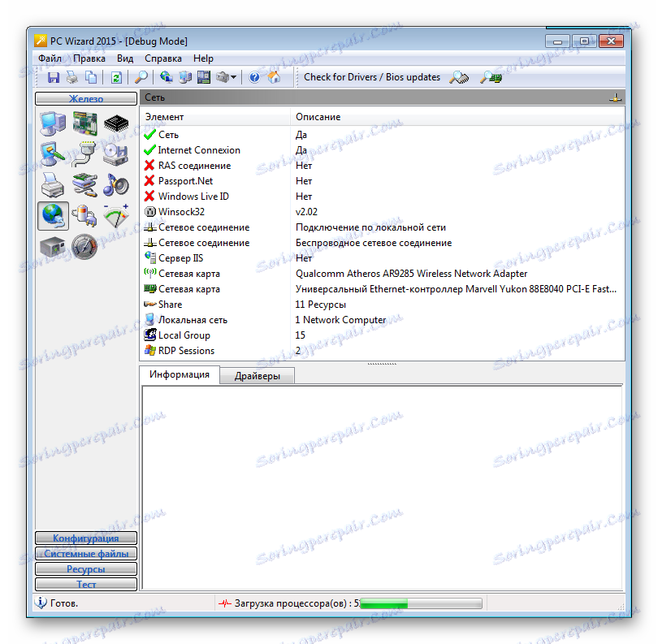The image size is (658, 644).
Task: Click the CPU load progress bar
Action: (x=421, y=603)
